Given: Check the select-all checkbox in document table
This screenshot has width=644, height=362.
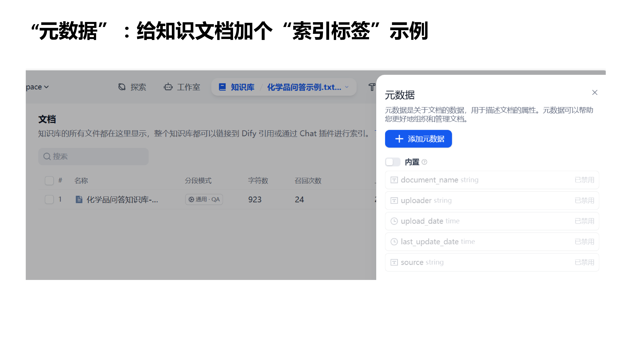Looking at the screenshot, I should pyautogui.click(x=49, y=180).
